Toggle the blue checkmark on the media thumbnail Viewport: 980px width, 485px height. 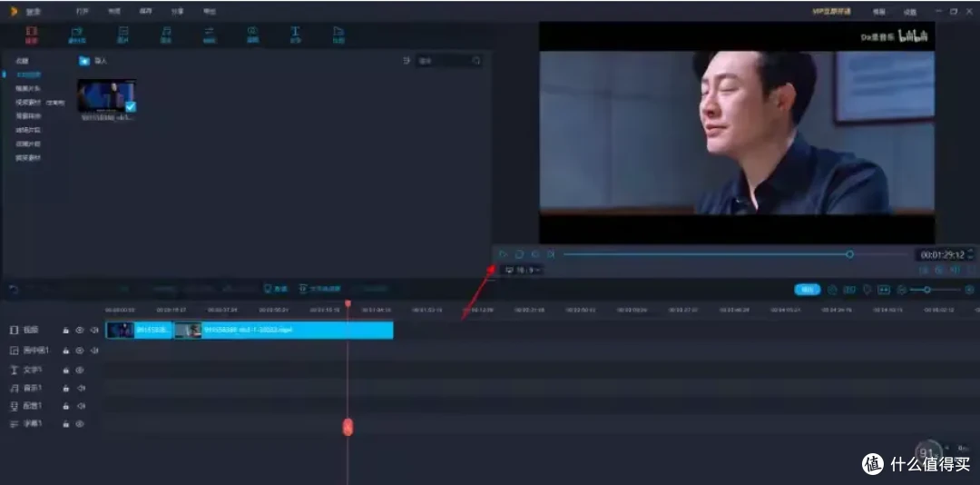click(130, 106)
